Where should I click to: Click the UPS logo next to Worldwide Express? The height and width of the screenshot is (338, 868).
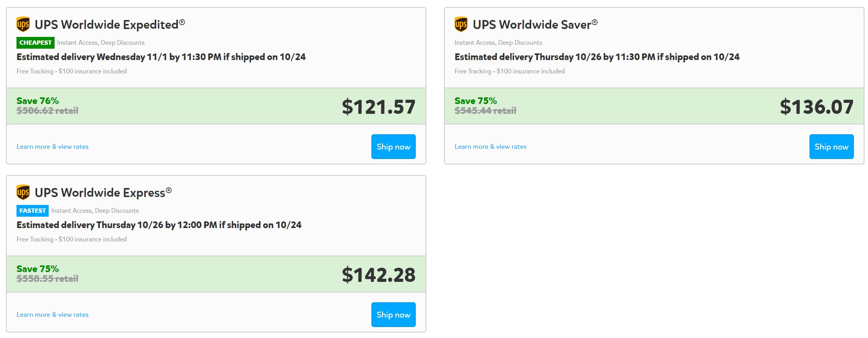23,192
